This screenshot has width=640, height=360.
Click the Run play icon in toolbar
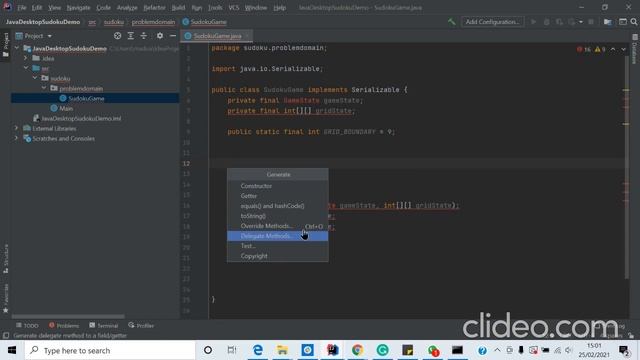click(x=533, y=22)
